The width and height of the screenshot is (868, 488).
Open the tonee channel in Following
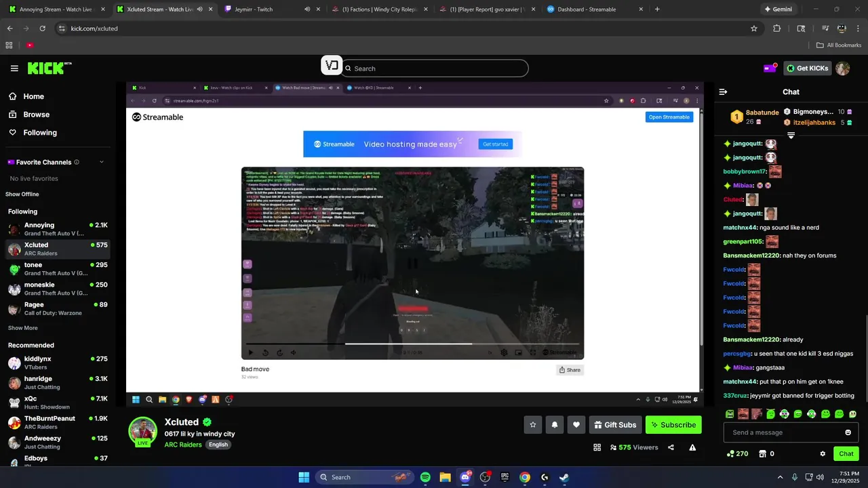click(57, 269)
